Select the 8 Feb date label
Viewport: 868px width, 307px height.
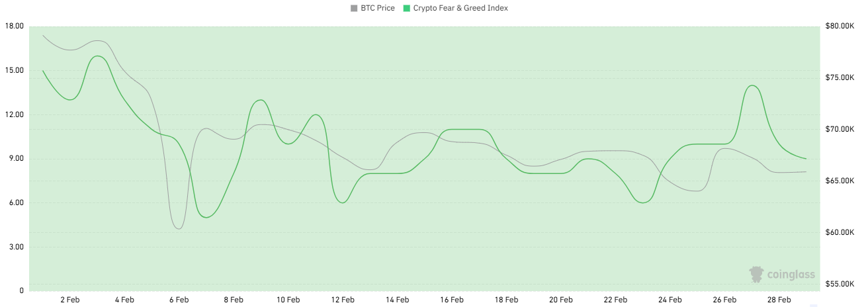[234, 300]
